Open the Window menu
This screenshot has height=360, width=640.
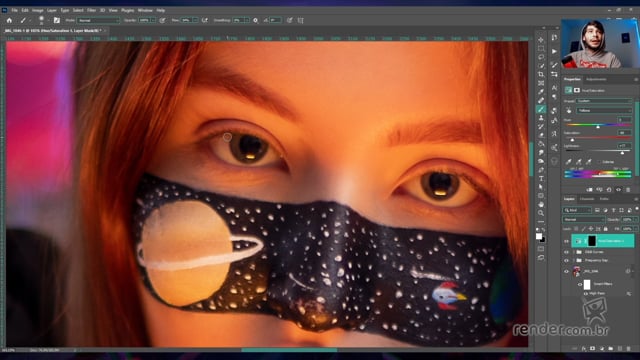point(145,10)
